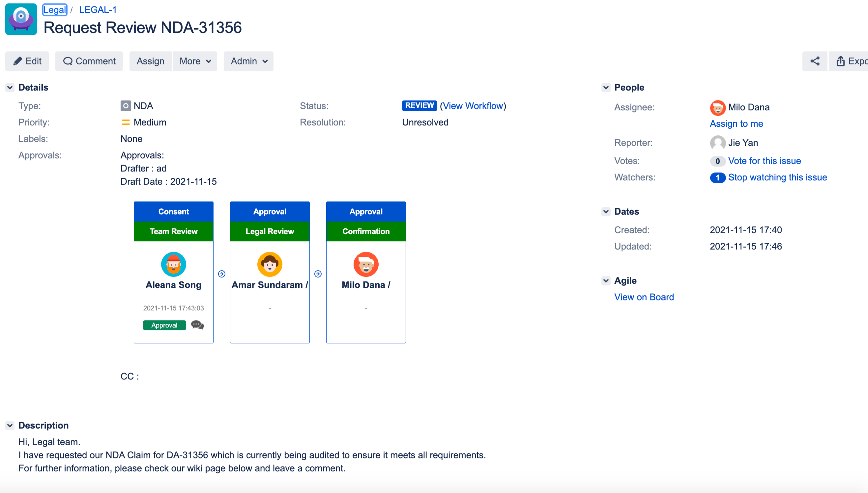Collapse the People section
The height and width of the screenshot is (493, 868).
pos(606,88)
